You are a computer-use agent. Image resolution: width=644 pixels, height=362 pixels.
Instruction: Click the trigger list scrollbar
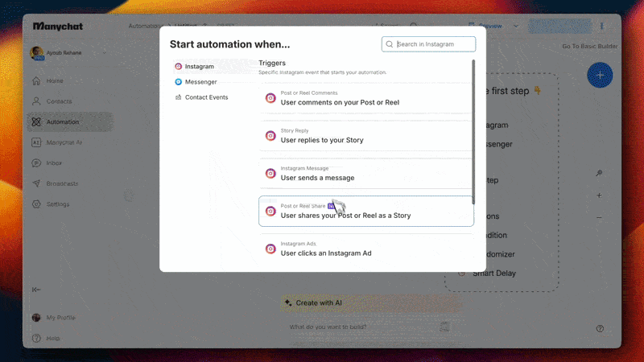click(x=473, y=131)
